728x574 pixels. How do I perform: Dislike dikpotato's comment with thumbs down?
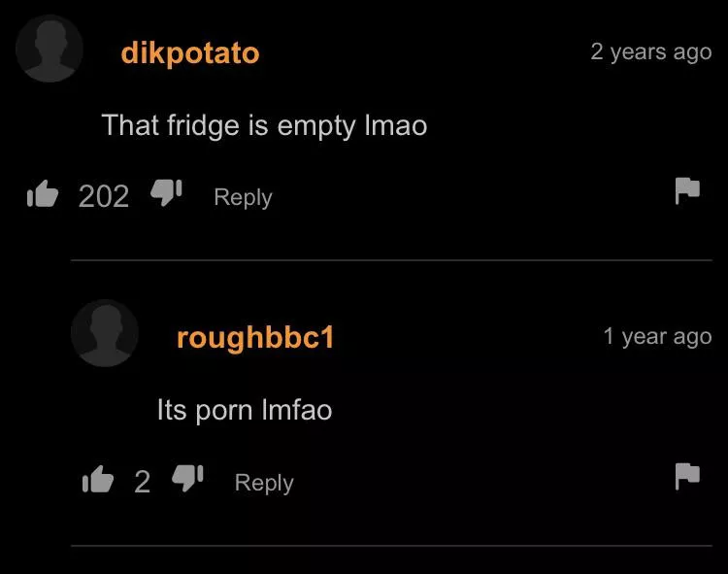(x=166, y=192)
